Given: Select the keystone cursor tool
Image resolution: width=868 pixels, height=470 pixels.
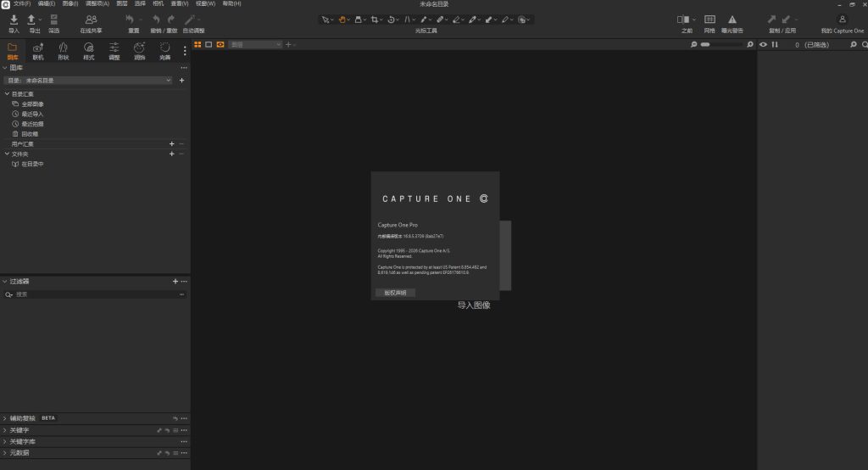Looking at the screenshot, I should (x=408, y=20).
